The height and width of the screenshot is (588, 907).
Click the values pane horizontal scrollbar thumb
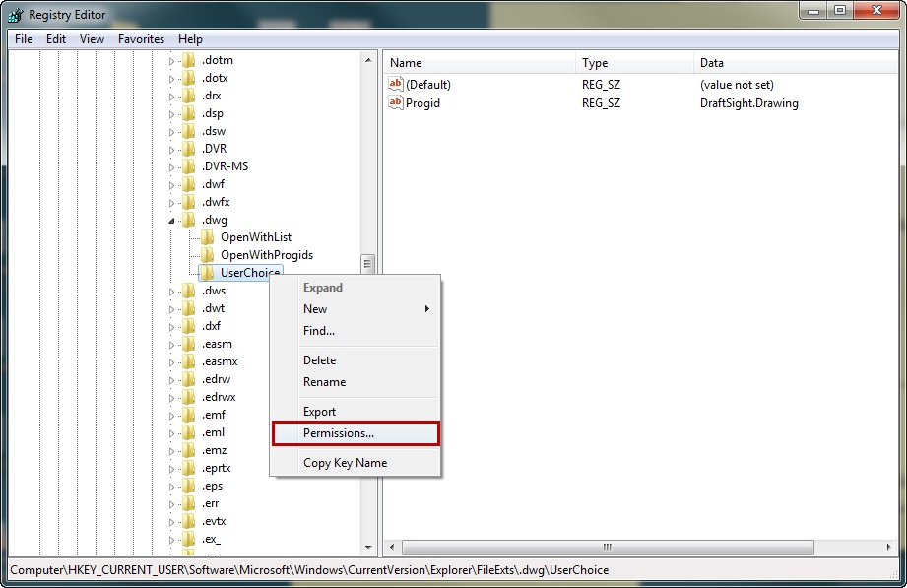608,547
